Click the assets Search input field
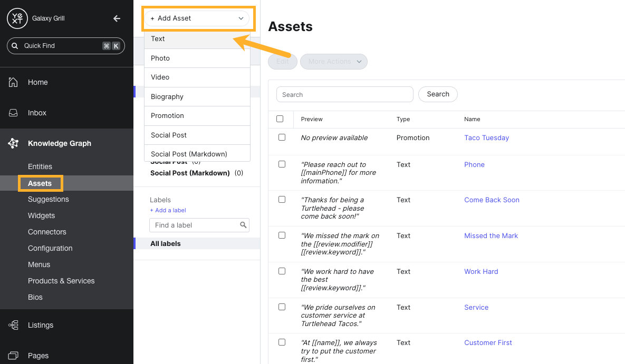625x364 pixels. [344, 95]
